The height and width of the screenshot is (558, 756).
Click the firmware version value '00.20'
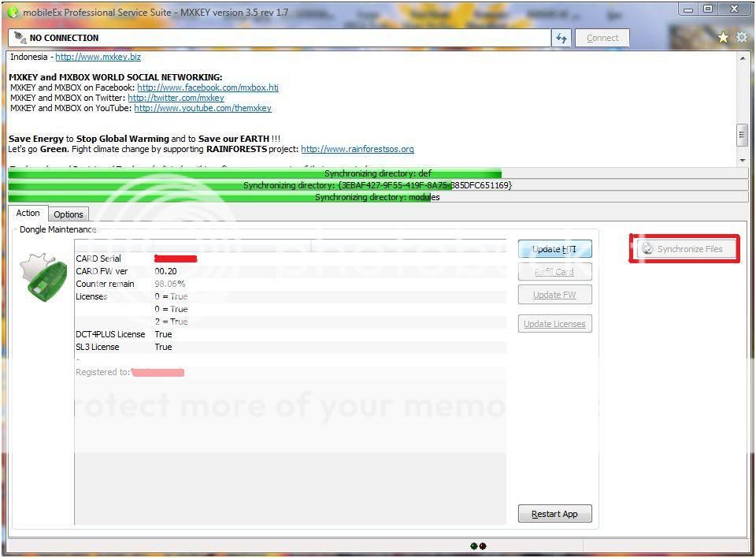click(x=166, y=271)
